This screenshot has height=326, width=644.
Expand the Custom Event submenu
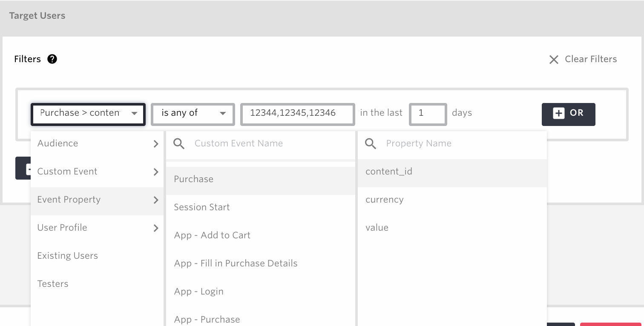[x=97, y=172]
